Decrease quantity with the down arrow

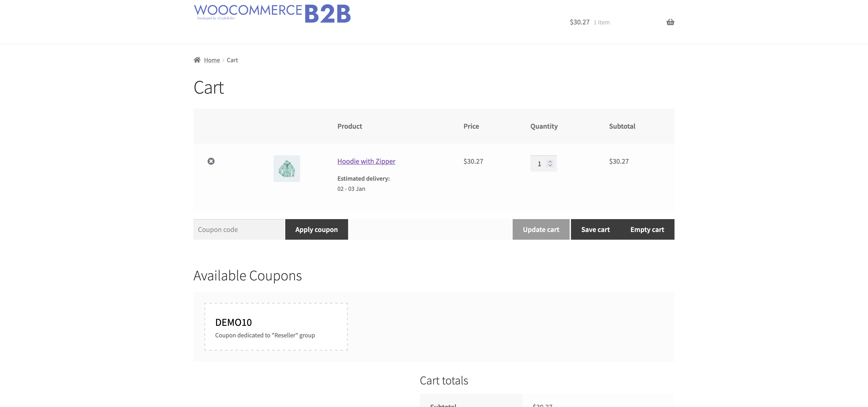click(x=550, y=166)
